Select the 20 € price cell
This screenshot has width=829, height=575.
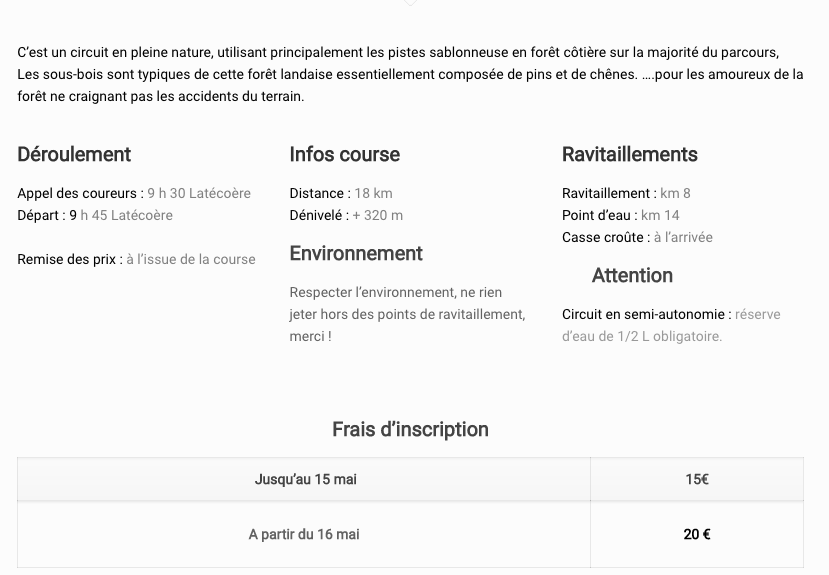pos(697,534)
